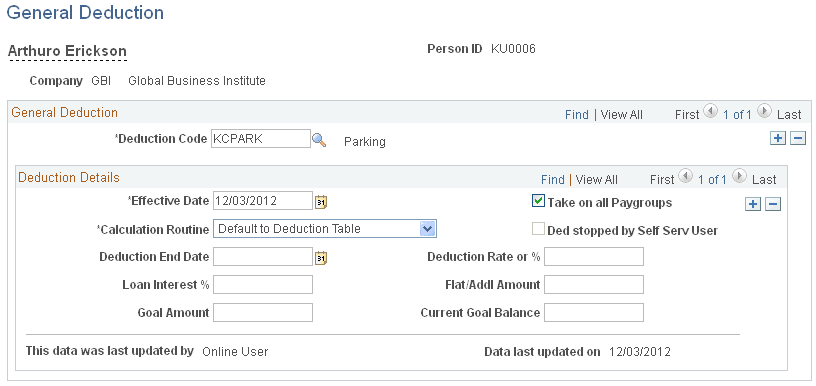The image size is (816, 386).
Task: Show next row in General Deduction header
Action: (x=764, y=111)
